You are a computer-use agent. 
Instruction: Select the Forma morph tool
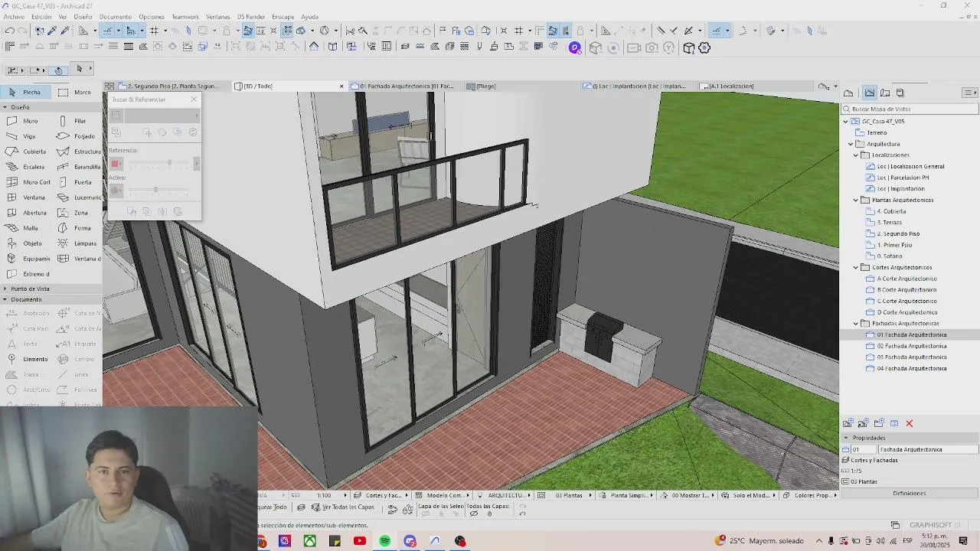pos(77,228)
